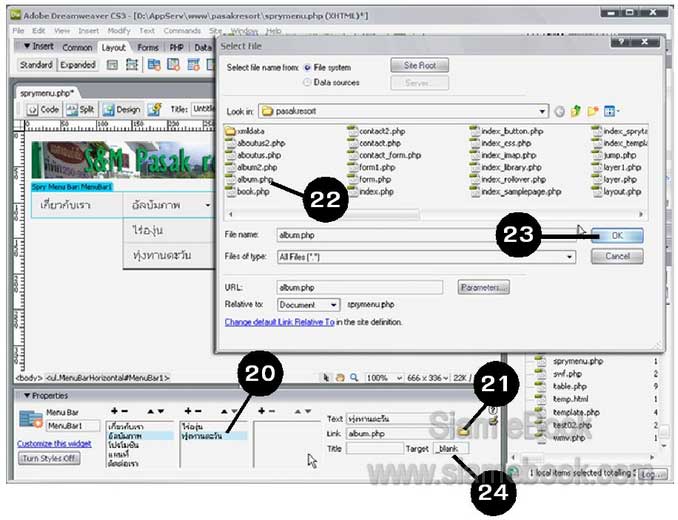Click the MenuBar1 name field in Properties
Image resolution: width=678 pixels, height=520 pixels.
click(73, 426)
